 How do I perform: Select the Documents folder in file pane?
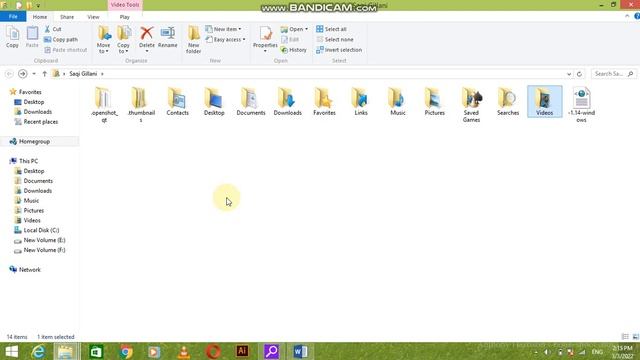pyautogui.click(x=251, y=102)
